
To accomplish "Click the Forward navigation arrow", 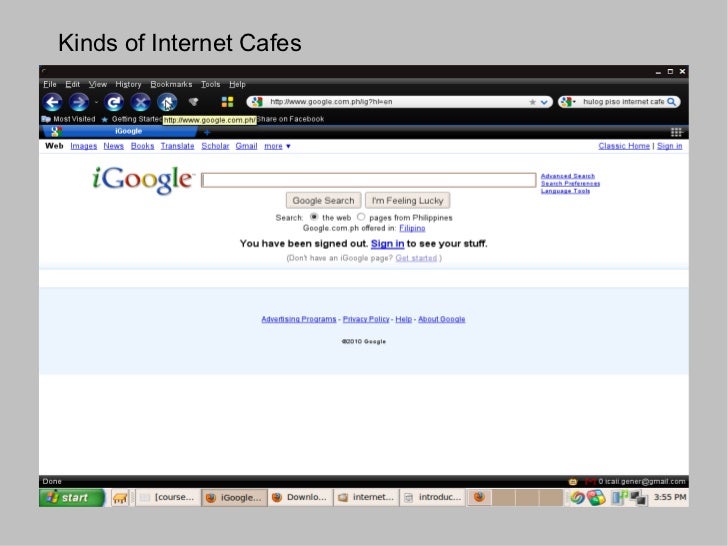I will [79, 102].
